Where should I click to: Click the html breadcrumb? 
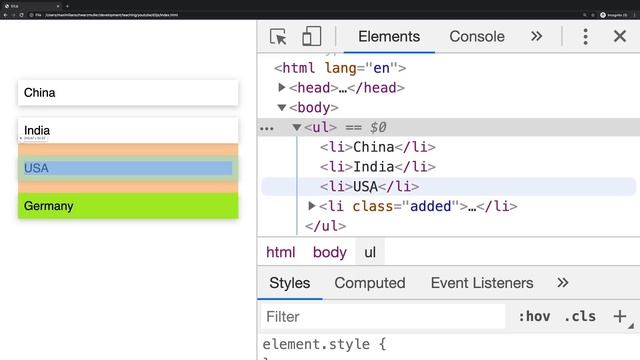click(x=280, y=252)
